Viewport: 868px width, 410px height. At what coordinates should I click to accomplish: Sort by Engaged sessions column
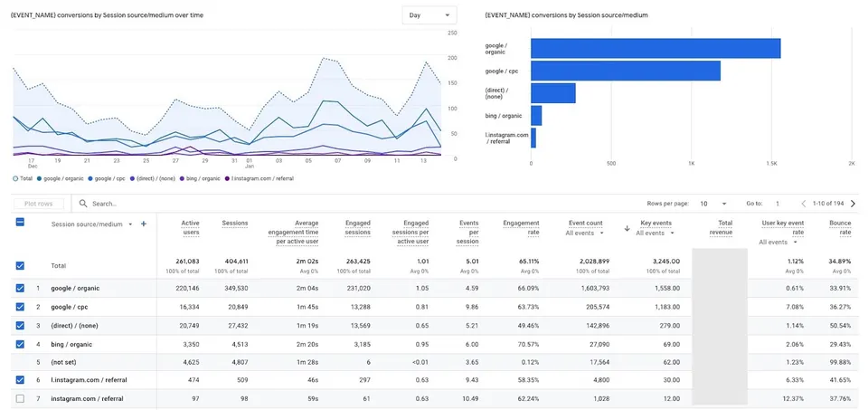[358, 228]
